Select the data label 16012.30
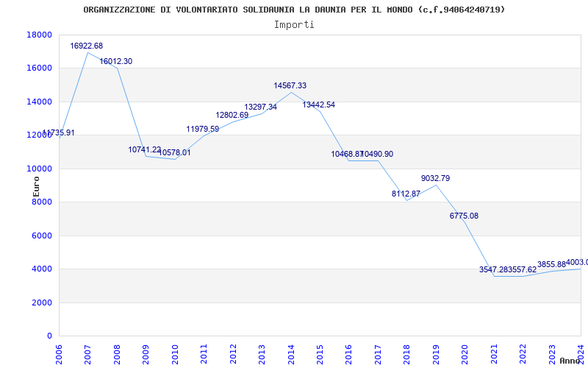 (115, 62)
